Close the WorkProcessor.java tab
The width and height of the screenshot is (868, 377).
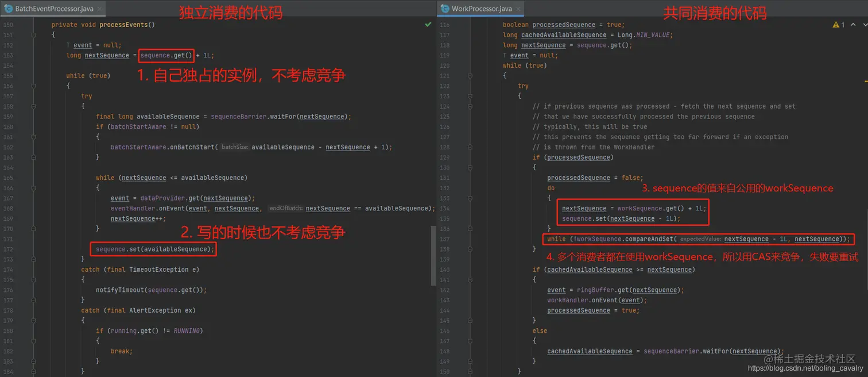518,9
